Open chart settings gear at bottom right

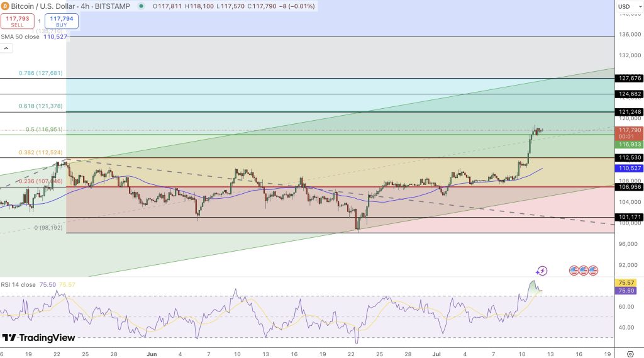tap(630, 354)
